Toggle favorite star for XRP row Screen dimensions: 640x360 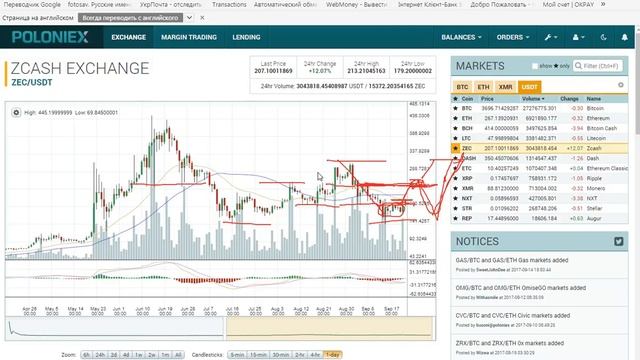(x=456, y=178)
